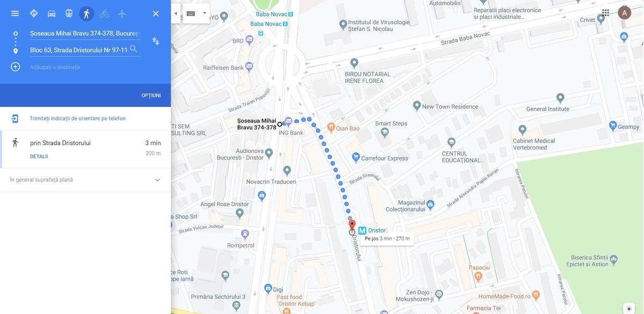Open the Google apps grid icon
Image resolution: width=644 pixels, height=314 pixels.
tap(605, 12)
